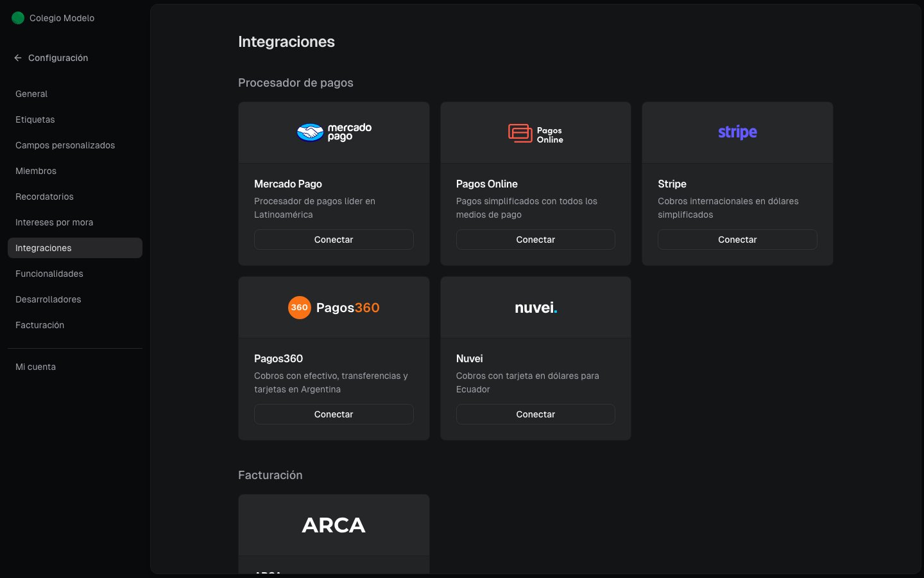Click the nuvei logo
This screenshot has height=578, width=924.
536,308
